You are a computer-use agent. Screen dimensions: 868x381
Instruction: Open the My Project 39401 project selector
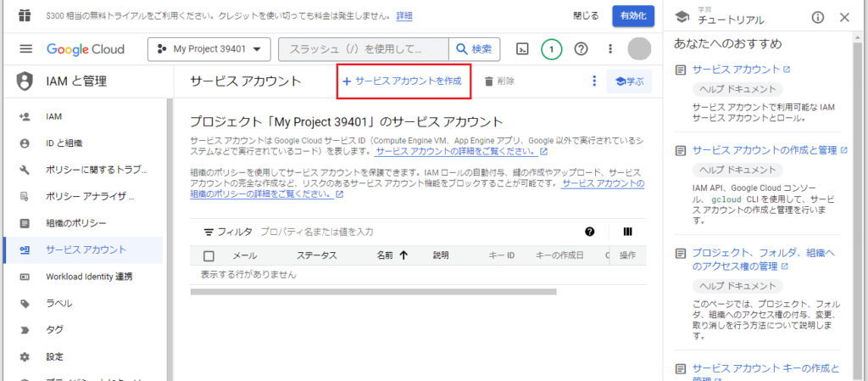tap(209, 49)
